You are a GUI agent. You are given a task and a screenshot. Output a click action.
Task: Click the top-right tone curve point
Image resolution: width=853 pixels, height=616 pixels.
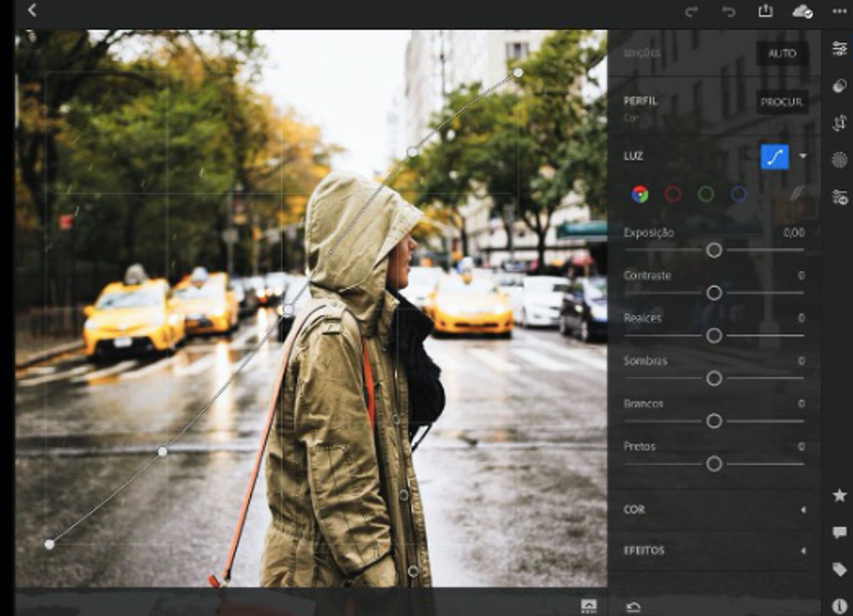(x=518, y=73)
